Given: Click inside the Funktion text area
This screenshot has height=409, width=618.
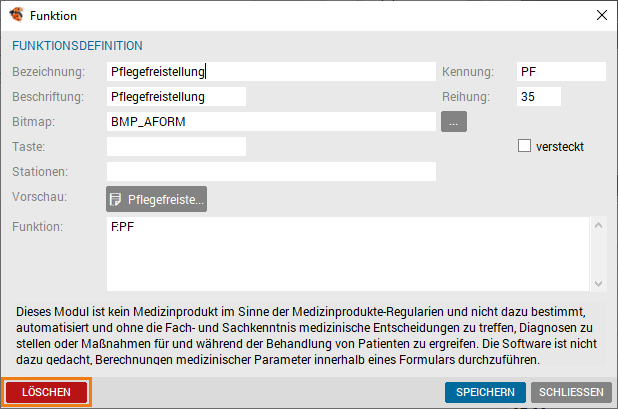Looking at the screenshot, I should click(x=348, y=254).
